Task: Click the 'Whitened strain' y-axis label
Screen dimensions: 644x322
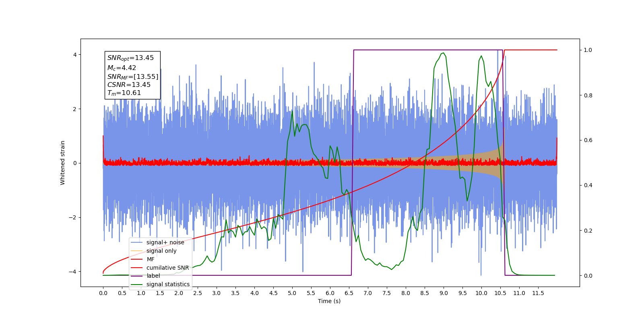Action: [62, 163]
